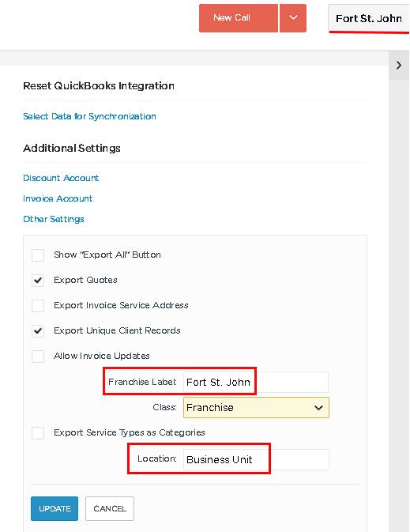Image resolution: width=410 pixels, height=532 pixels.
Task: Open the New Call dropdown arrow
Action: (293, 18)
